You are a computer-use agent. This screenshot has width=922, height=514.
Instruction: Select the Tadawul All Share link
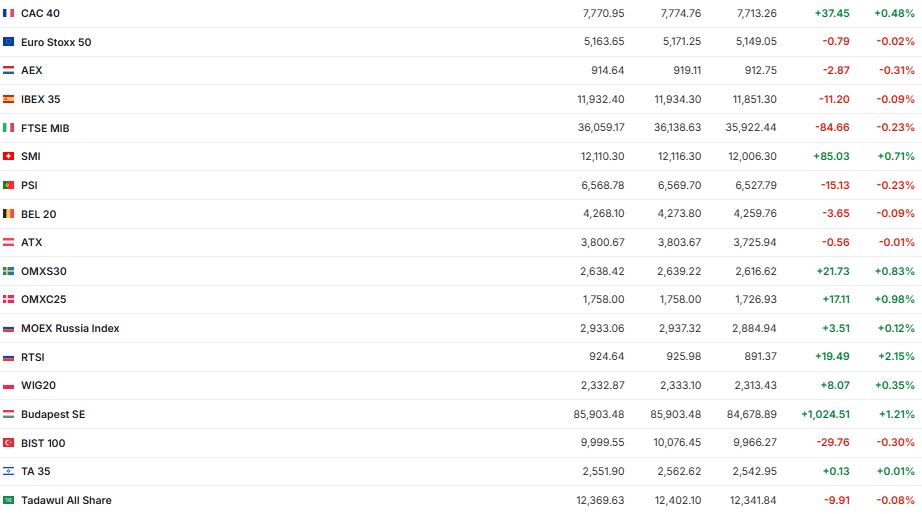(x=66, y=500)
